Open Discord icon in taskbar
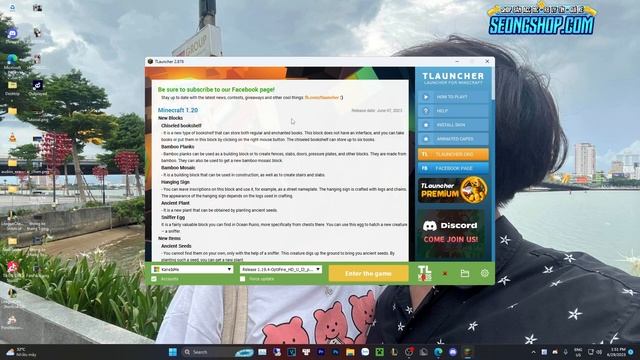 click(x=453, y=352)
